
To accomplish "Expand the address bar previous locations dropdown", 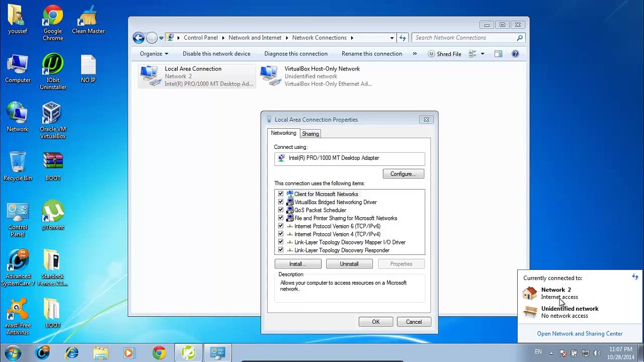I will pos(392,38).
